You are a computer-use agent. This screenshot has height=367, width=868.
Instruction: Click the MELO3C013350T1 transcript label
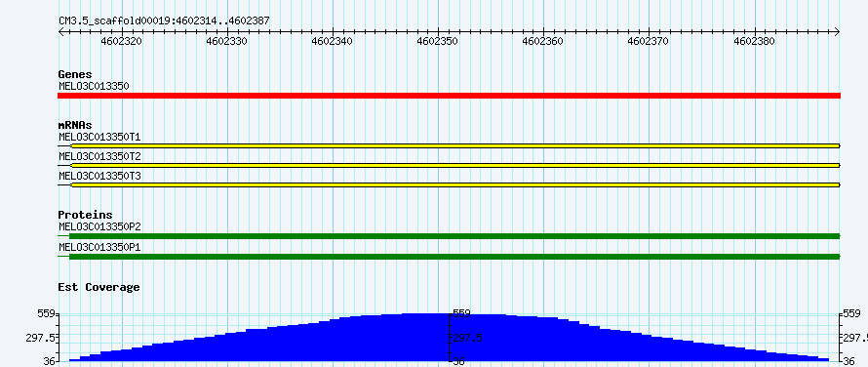[99, 137]
